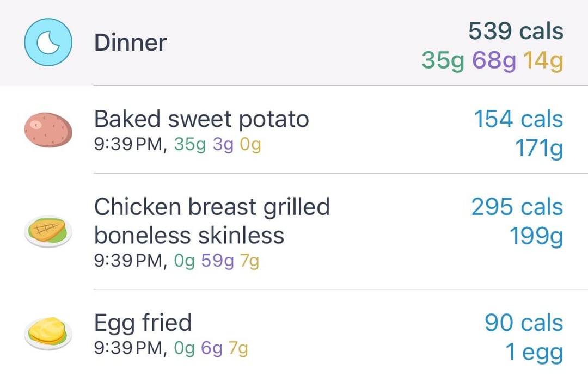Tap the grilled chicken breast icon
Screen dimensions: 588x376
48,231
